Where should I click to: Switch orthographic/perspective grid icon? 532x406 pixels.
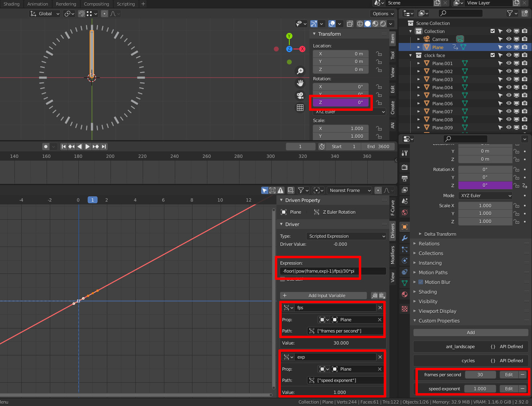click(300, 108)
